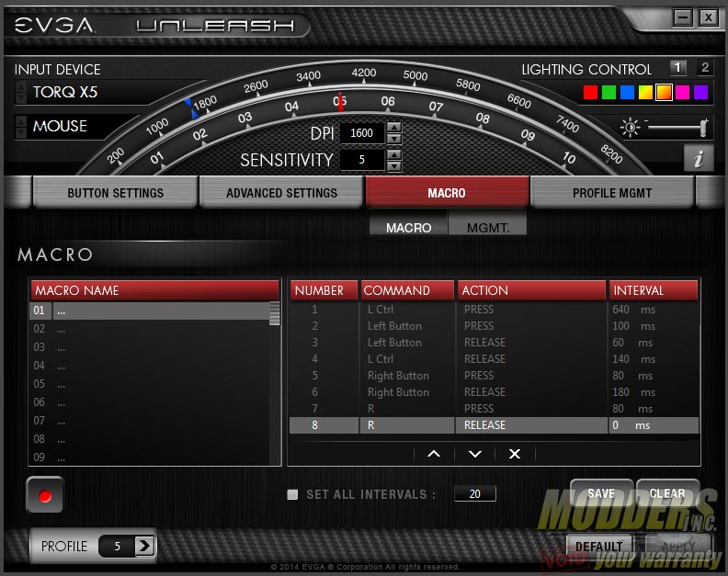Decrease the DPI value with the down arrow
This screenshot has height=576, width=728.
coord(394,139)
